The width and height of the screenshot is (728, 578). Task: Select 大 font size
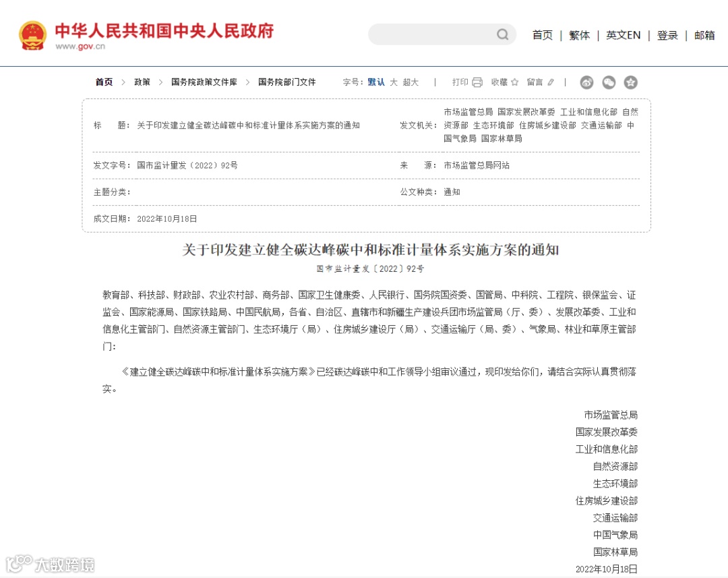(x=394, y=82)
